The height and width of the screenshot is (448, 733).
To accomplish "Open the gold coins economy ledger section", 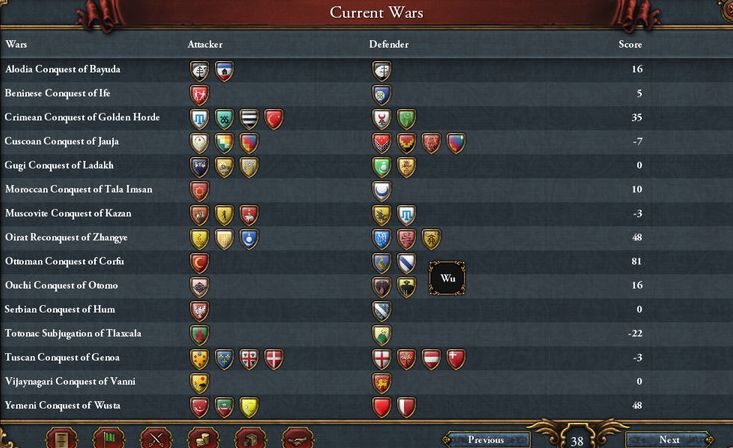I will coord(203,439).
